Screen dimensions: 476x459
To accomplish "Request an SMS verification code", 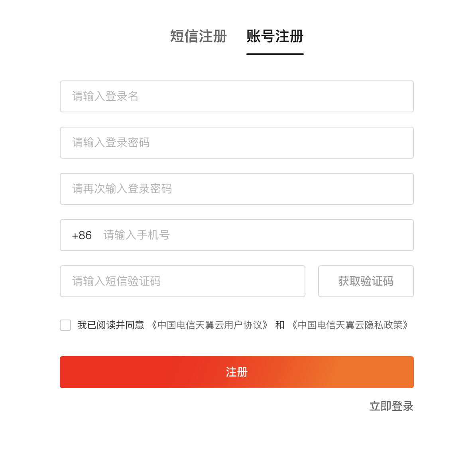I will 366,281.
